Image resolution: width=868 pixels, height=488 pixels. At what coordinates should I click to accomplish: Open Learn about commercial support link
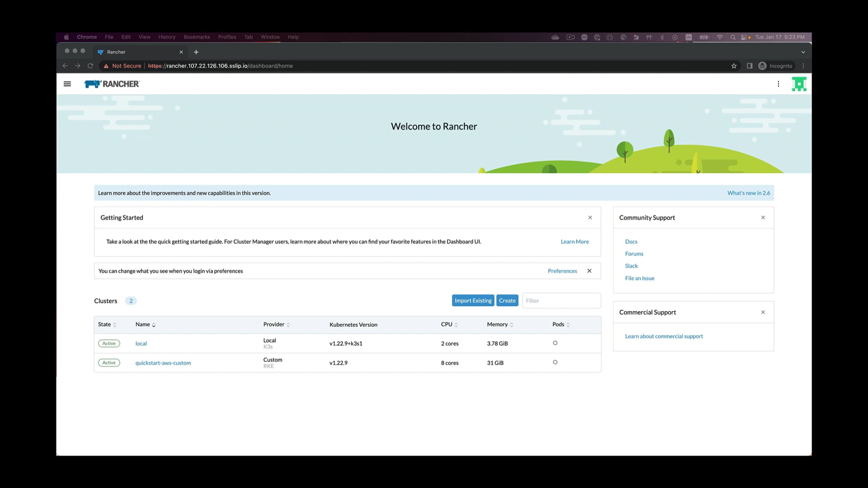point(664,337)
